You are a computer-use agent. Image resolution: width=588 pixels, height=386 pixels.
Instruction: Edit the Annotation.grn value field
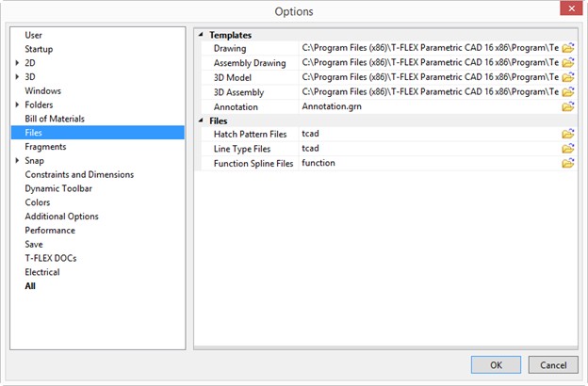[x=430, y=106]
